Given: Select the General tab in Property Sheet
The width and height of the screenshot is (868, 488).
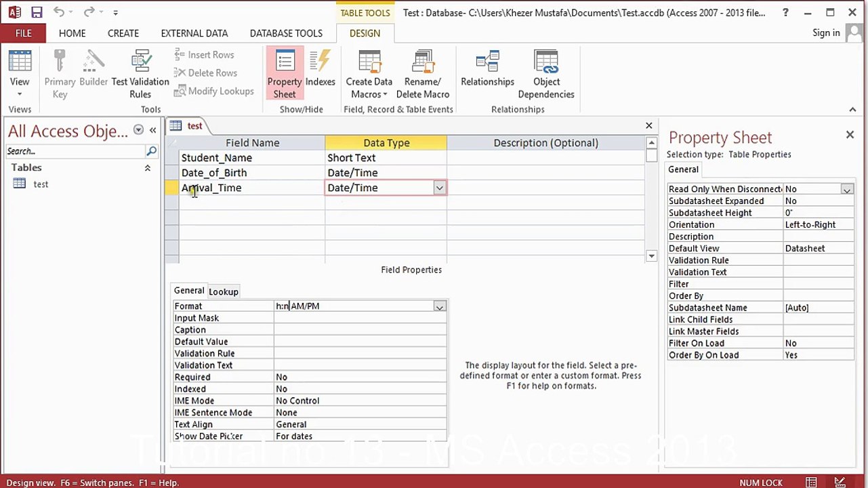Looking at the screenshot, I should [683, 169].
